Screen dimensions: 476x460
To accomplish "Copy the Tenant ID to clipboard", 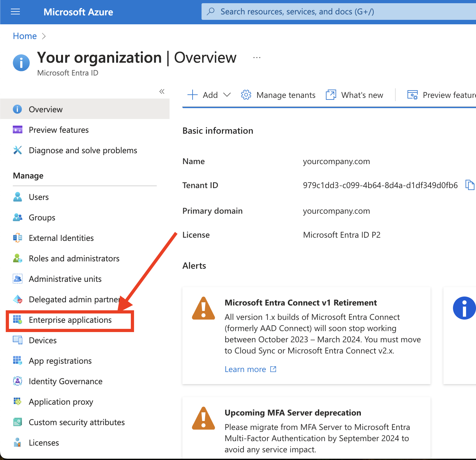I will [x=470, y=185].
